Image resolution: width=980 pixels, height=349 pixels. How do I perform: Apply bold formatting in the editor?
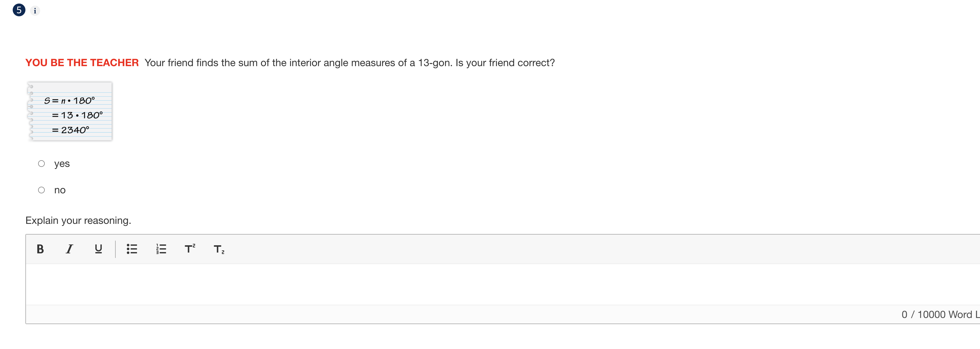40,249
